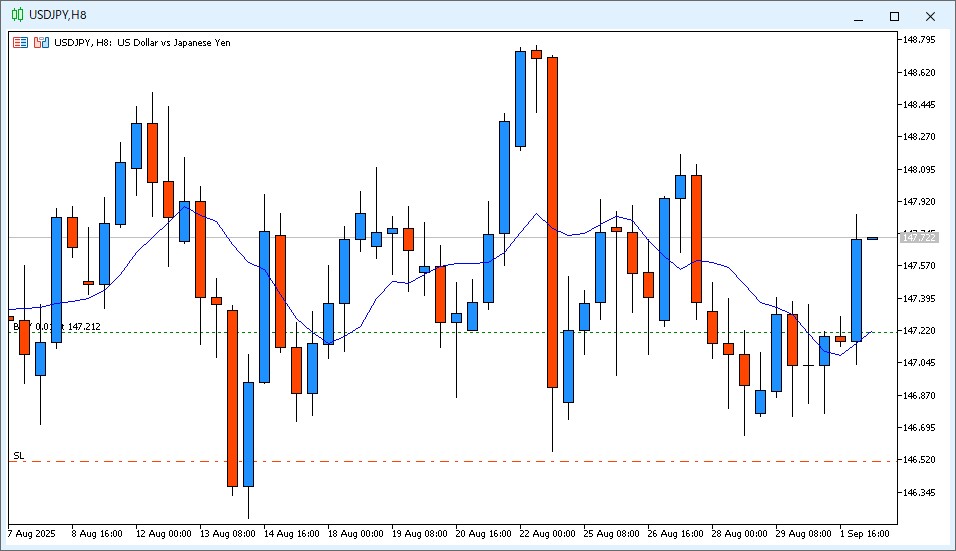Click the candlestick chart icon in title bar
The height and width of the screenshot is (551, 956).
click(18, 15)
